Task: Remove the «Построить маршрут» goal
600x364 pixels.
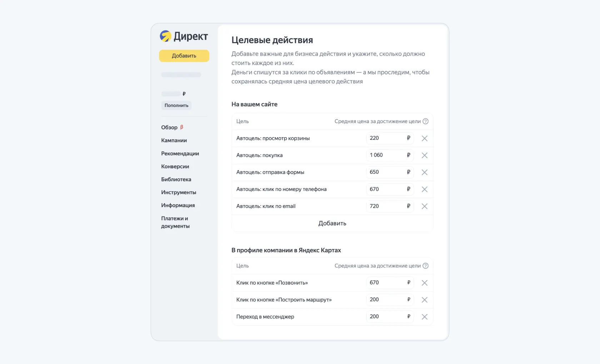Action: pyautogui.click(x=424, y=300)
